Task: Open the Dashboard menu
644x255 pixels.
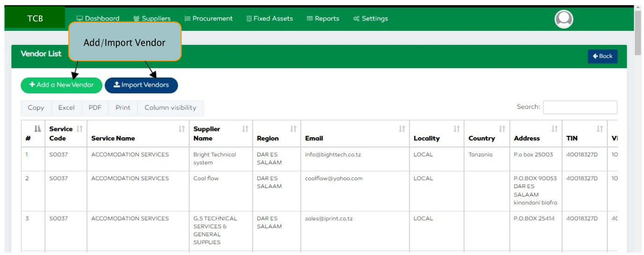Action: tap(98, 19)
